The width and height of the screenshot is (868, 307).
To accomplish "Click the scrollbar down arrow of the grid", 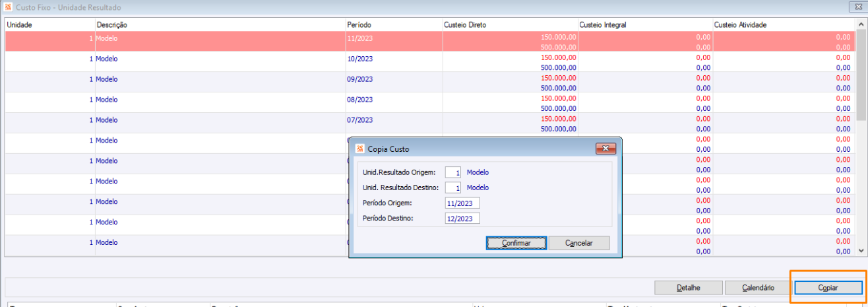I will tap(861, 251).
